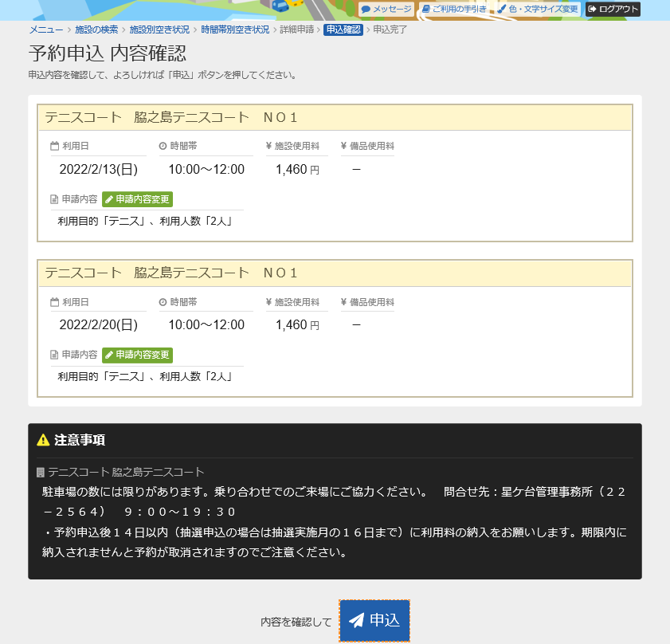Viewport: 670px width, 644px height.
Task: Click the clock icon in the 2022/2/20 reservation
Action: [163, 303]
